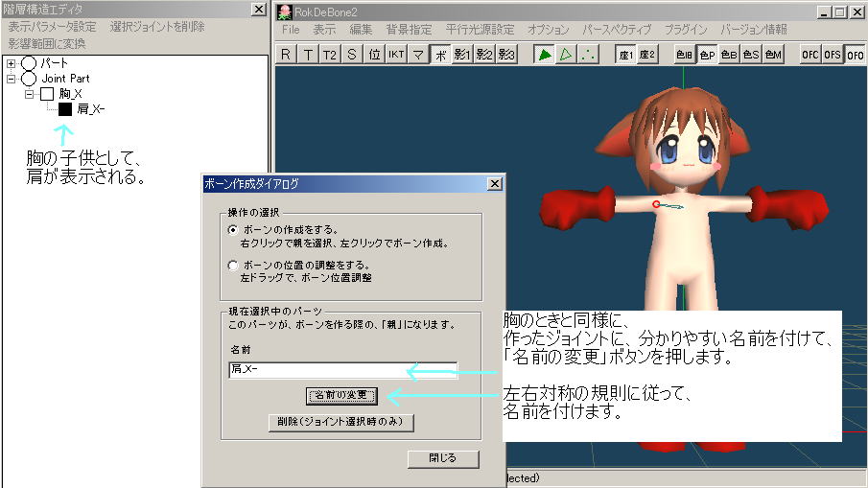Select the R rotate tool button

286,55
